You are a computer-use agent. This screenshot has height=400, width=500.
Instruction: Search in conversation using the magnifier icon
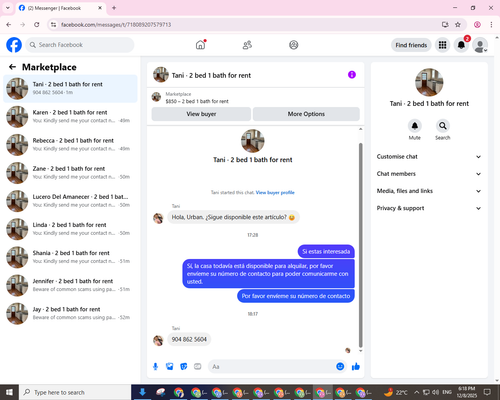443,126
